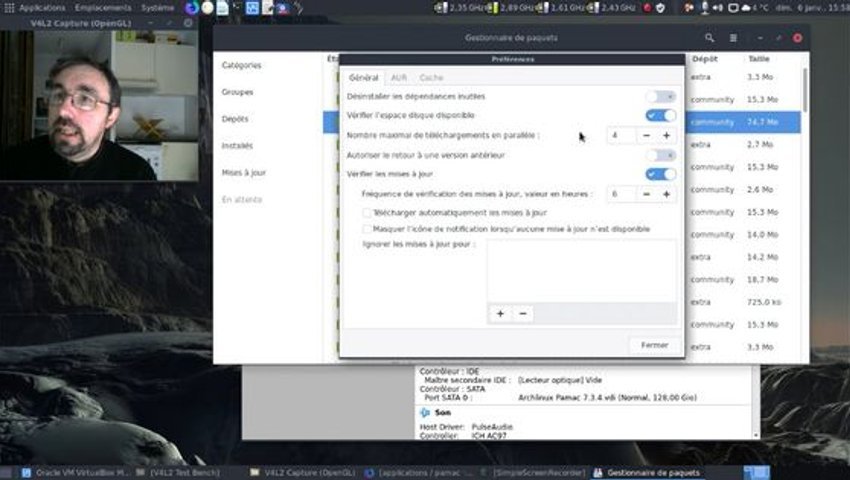Select Groupes in the package manager sidebar

point(237,92)
